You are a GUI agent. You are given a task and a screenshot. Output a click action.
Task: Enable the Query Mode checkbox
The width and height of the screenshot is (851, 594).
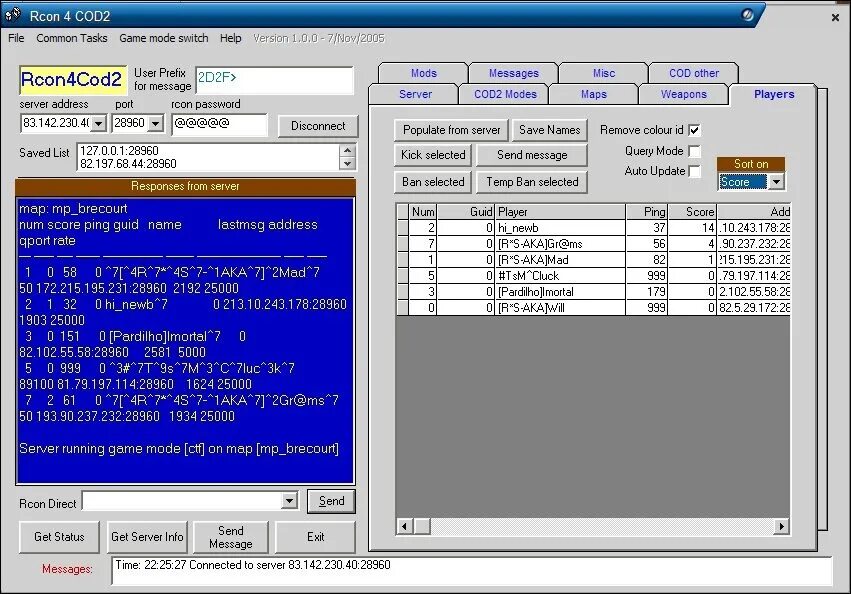(x=694, y=151)
